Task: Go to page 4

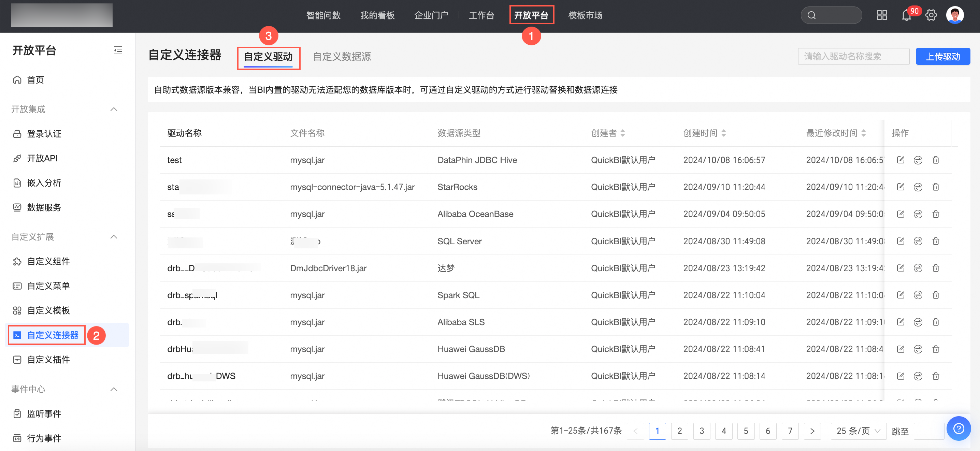Action: [x=724, y=431]
